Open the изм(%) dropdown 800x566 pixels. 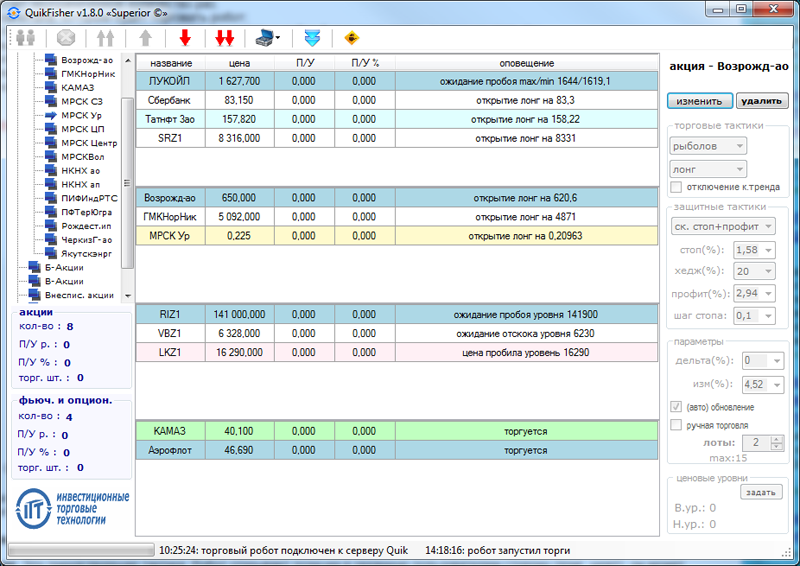pos(763,384)
